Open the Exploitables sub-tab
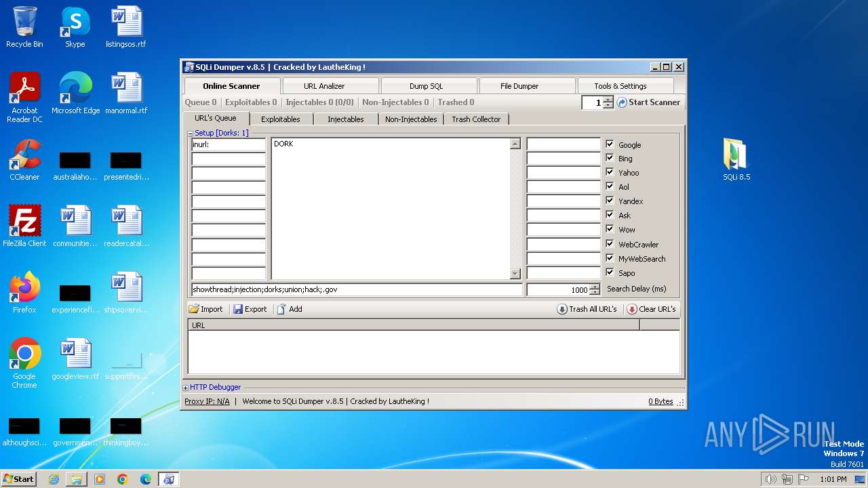Image resolution: width=868 pixels, height=488 pixels. pyautogui.click(x=281, y=119)
